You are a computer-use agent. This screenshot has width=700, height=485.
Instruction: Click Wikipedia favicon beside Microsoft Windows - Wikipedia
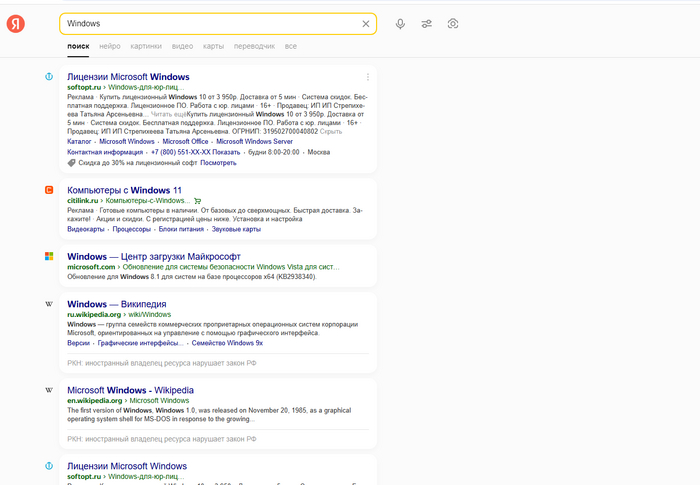(49, 390)
